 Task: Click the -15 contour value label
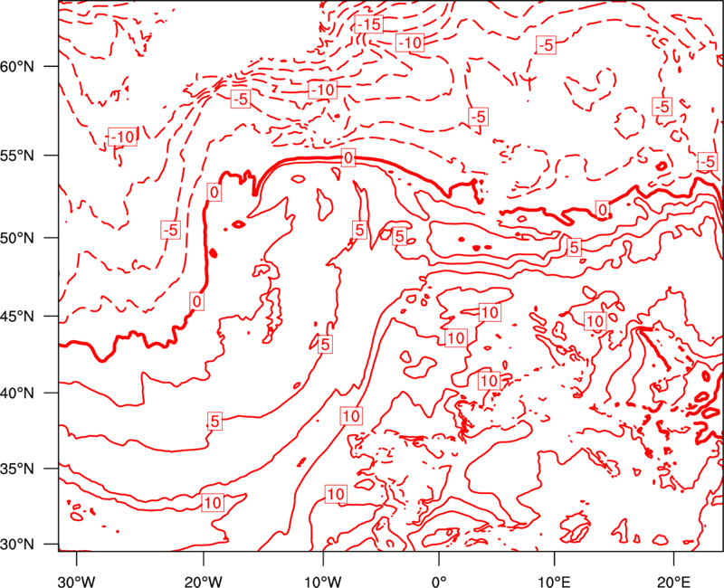[x=369, y=24]
